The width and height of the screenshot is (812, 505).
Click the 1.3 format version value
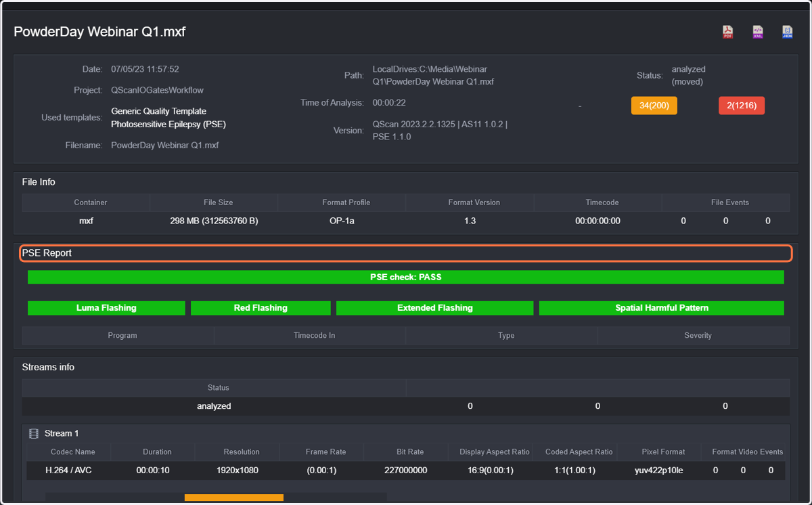pyautogui.click(x=470, y=221)
